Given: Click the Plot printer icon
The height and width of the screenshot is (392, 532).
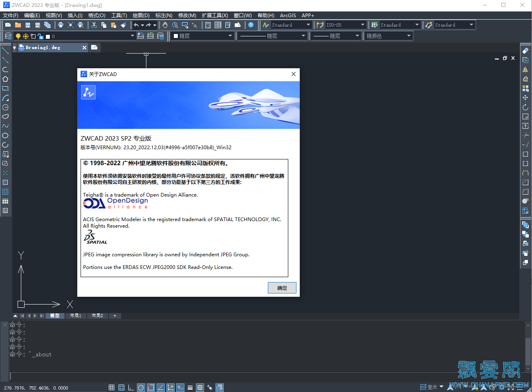Looking at the screenshot, I should tap(61, 25).
